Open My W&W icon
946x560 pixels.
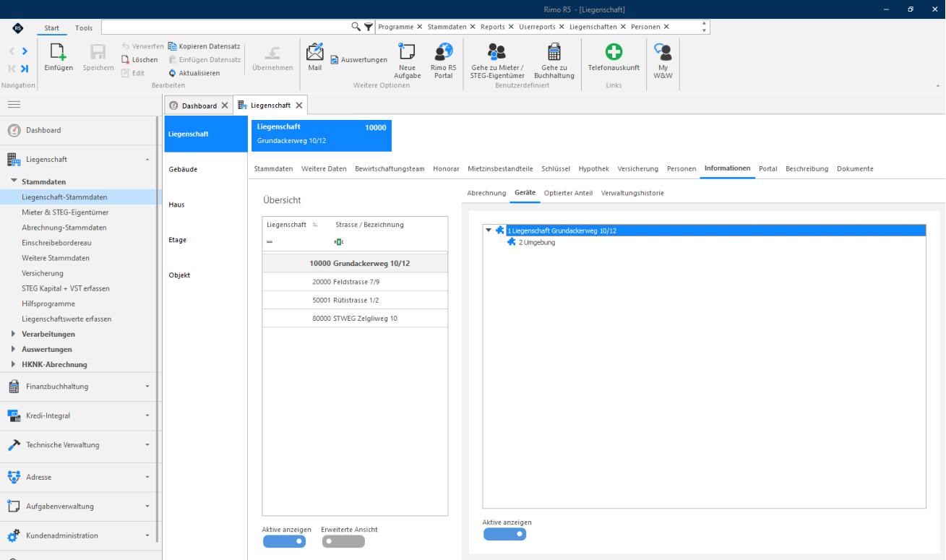[663, 52]
